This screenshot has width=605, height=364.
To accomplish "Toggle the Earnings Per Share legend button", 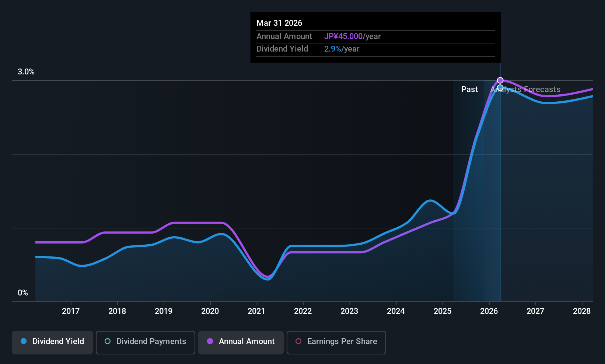I will [336, 342].
